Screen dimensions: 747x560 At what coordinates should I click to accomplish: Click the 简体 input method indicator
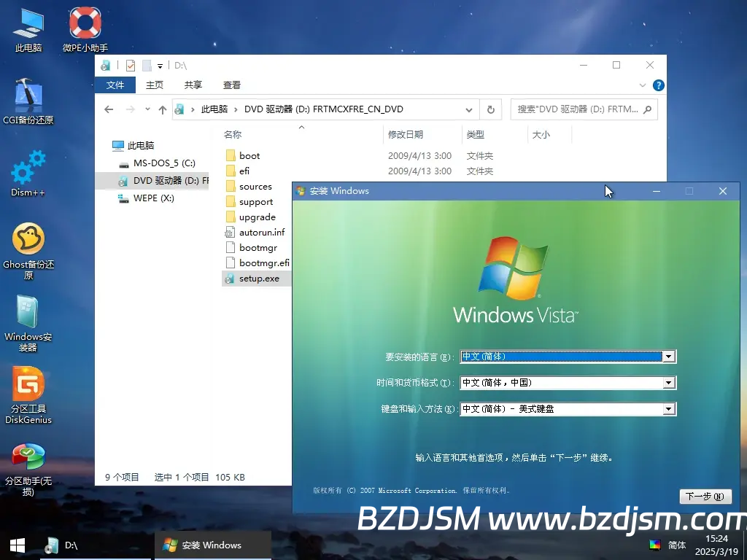tap(677, 545)
